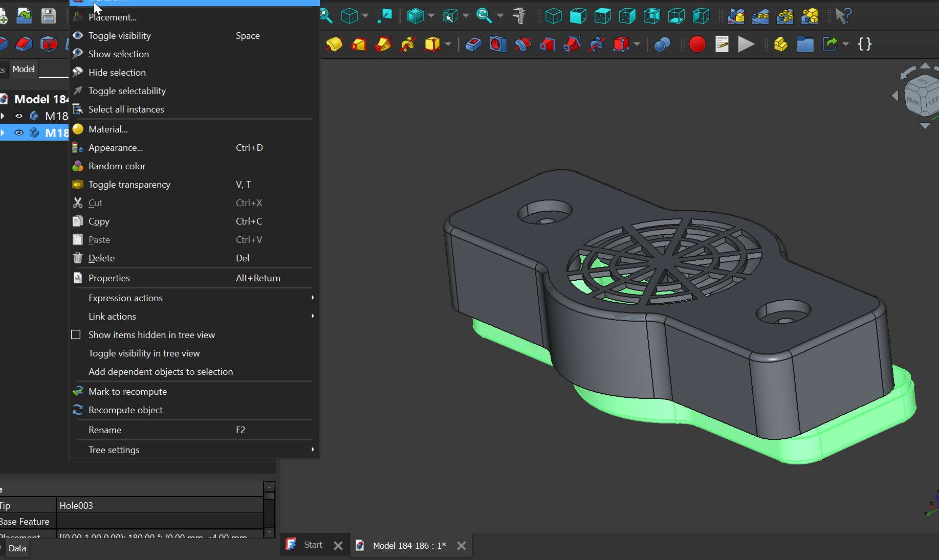Viewport: 939px width, 560px height.
Task: Click the Macros notepad icon
Action: pos(722,44)
